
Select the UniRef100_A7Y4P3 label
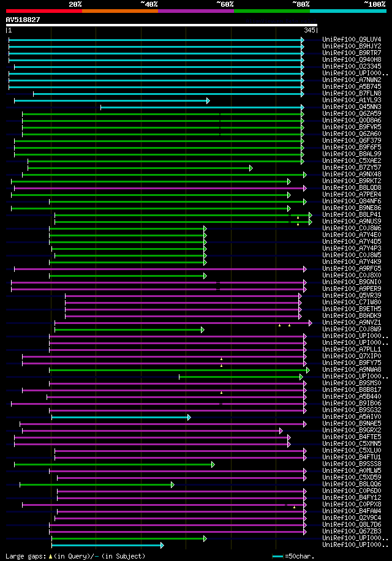pos(352,248)
